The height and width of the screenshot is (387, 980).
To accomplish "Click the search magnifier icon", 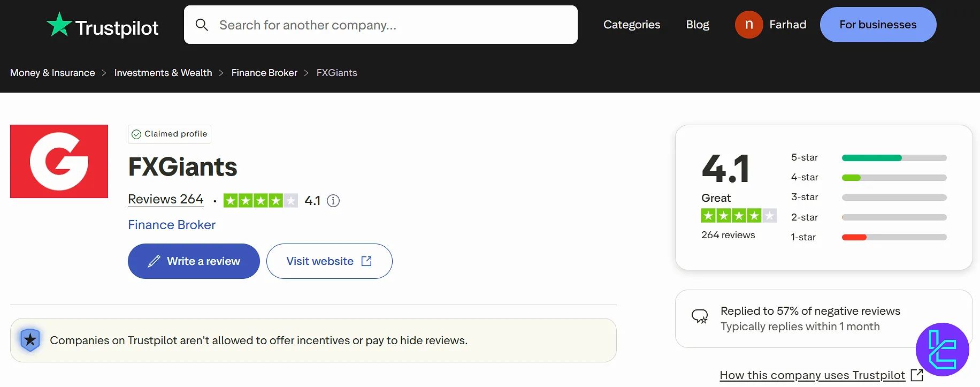I will tap(202, 25).
